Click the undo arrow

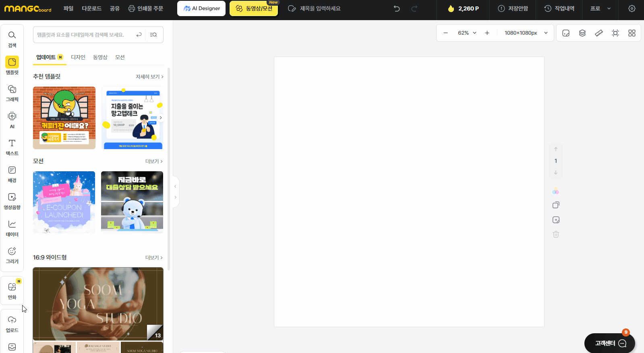pyautogui.click(x=397, y=8)
